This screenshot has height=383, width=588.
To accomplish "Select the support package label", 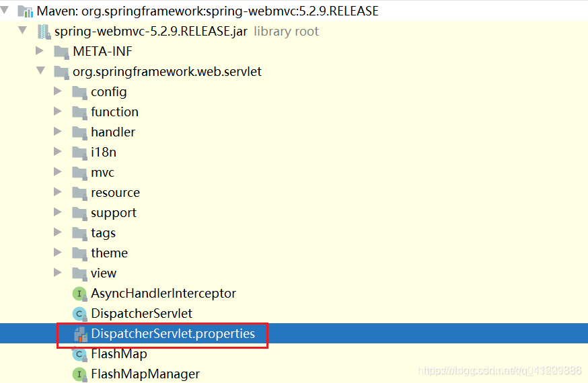I will [114, 214].
